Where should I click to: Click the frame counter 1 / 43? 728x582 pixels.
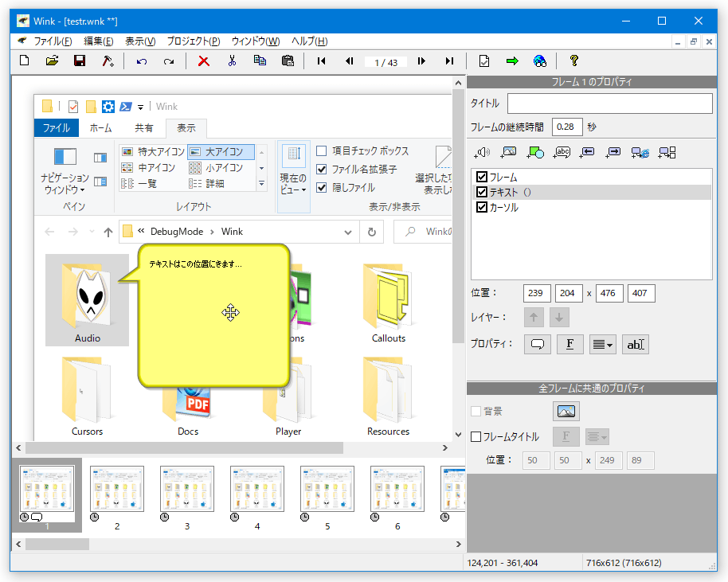(x=386, y=62)
